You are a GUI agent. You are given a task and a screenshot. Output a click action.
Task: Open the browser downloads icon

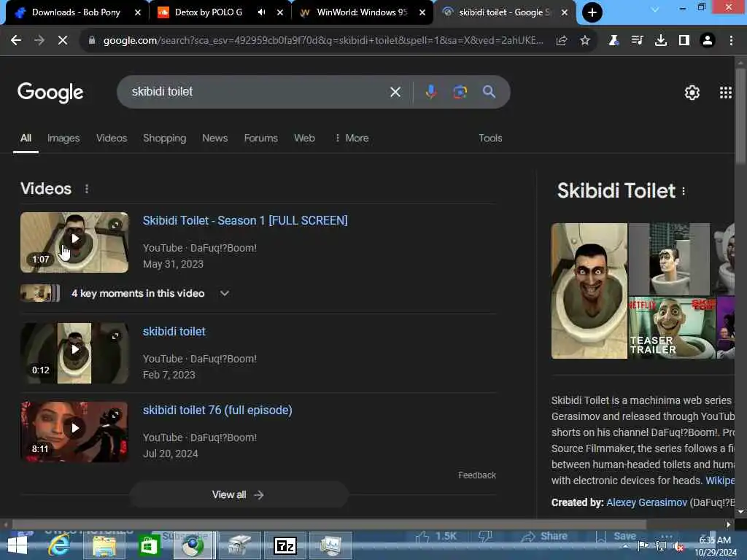point(661,41)
